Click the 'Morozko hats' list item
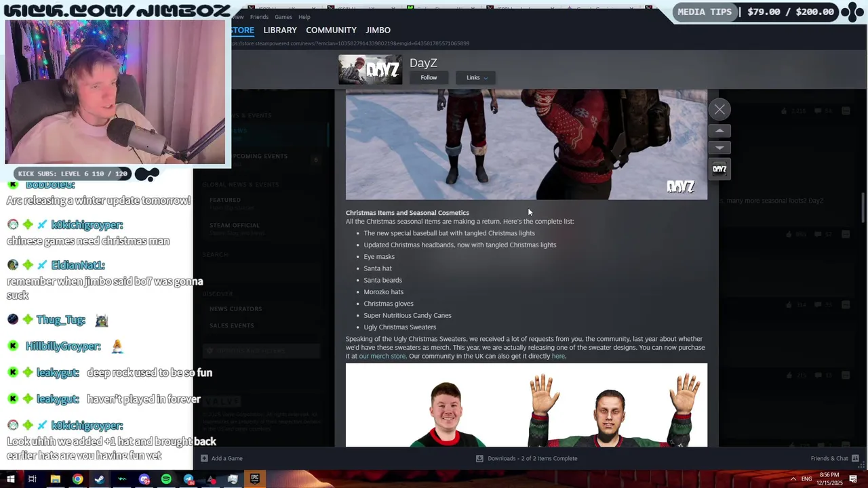Viewport: 868px width, 488px height. tap(383, 291)
